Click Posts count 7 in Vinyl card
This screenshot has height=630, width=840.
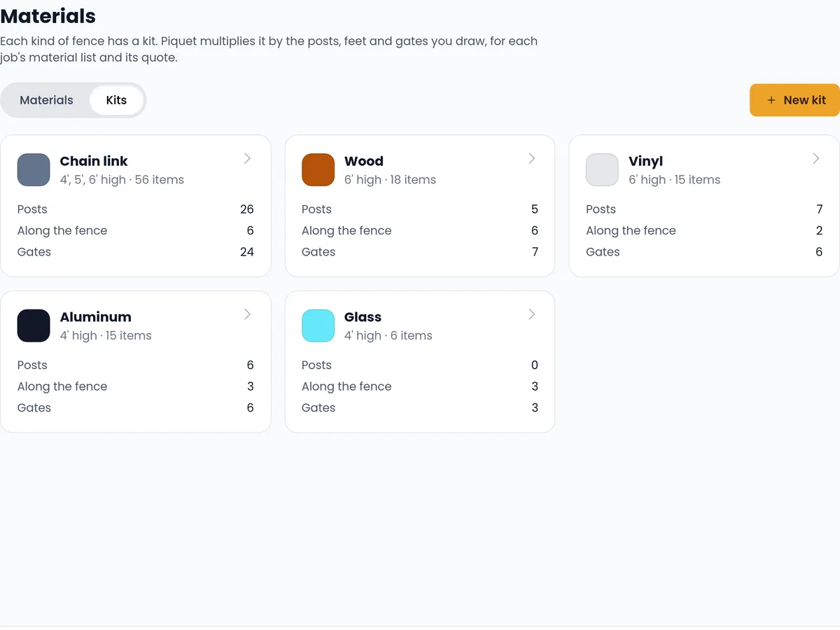[819, 209]
